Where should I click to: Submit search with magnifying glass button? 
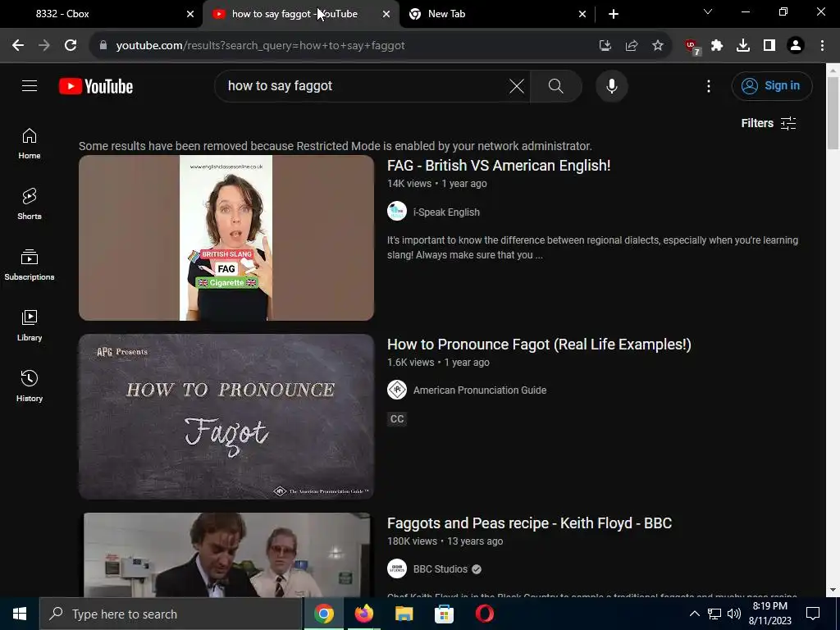[555, 85]
